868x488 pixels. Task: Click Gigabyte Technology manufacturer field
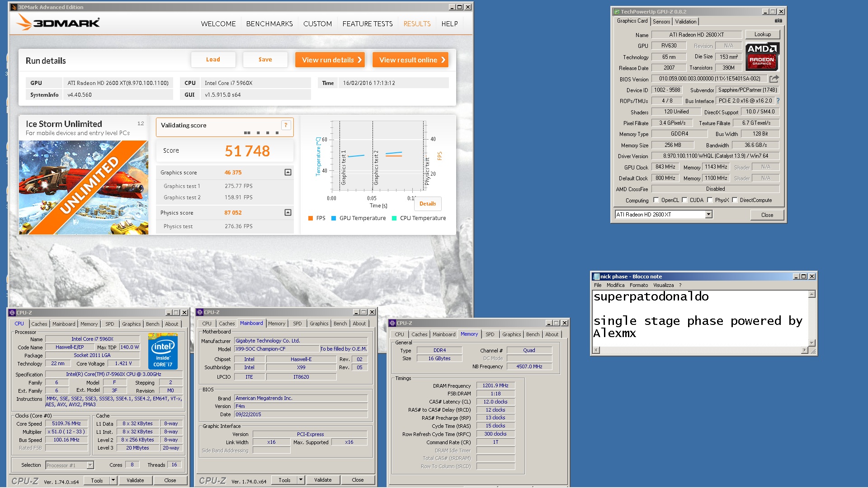301,341
